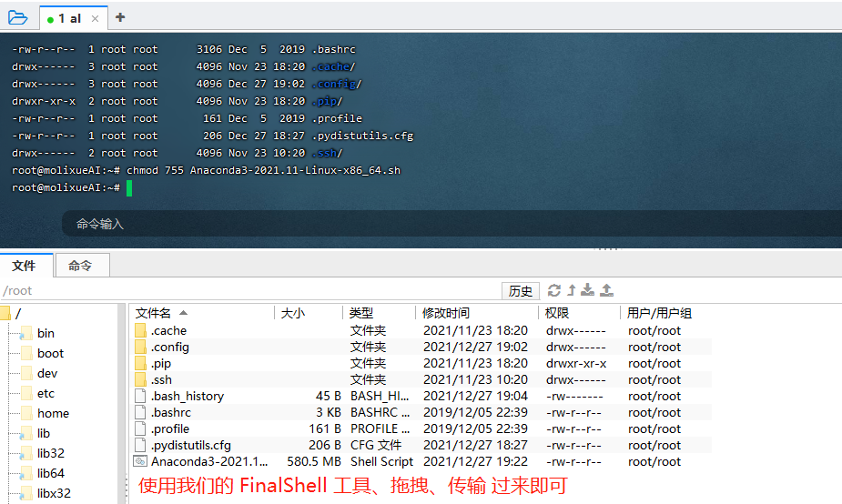Screen dimensions: 842x504
Task: Click the .pydistutils.cfg file icon
Action: click(140, 445)
